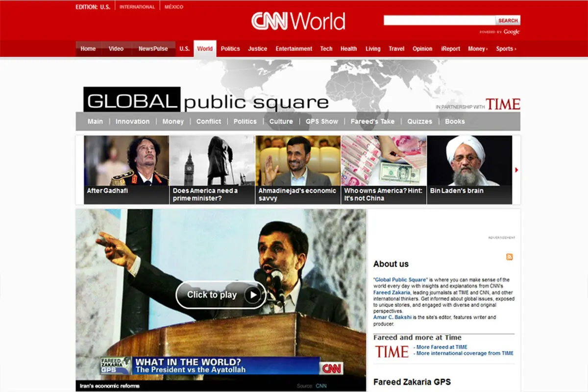Expand the Sports menu in navigation bar
The height and width of the screenshot is (392, 588).
[506, 49]
